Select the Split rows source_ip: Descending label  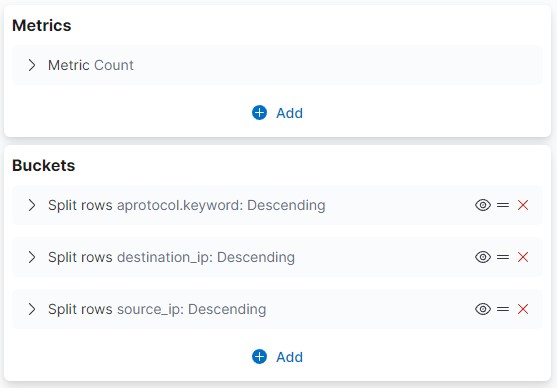157,309
